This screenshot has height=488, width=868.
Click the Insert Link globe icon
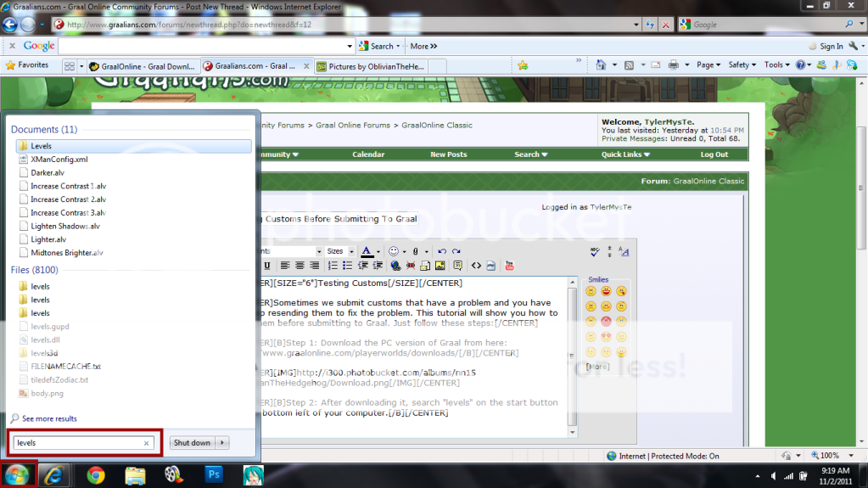pyautogui.click(x=395, y=266)
